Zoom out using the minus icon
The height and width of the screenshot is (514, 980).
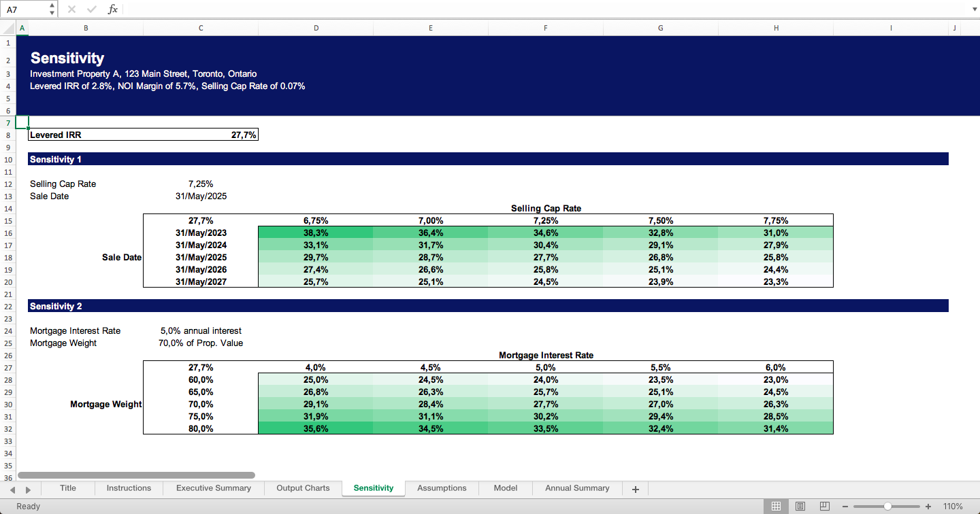click(845, 506)
